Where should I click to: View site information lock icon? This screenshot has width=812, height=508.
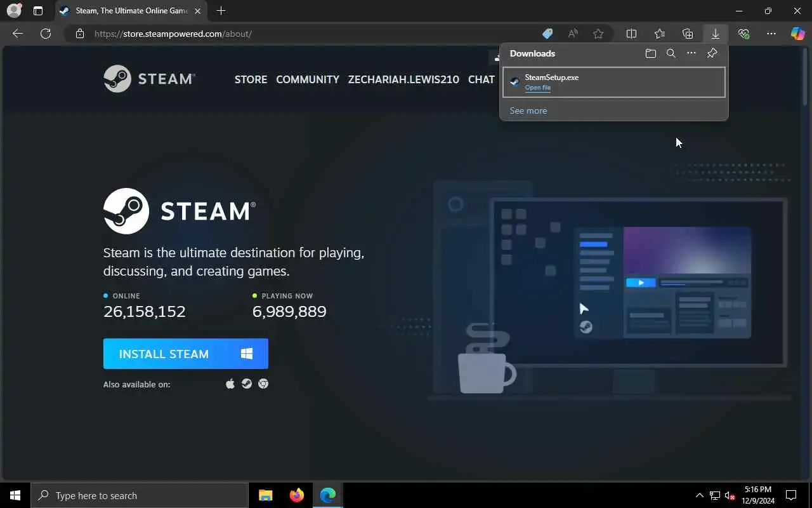(x=80, y=34)
